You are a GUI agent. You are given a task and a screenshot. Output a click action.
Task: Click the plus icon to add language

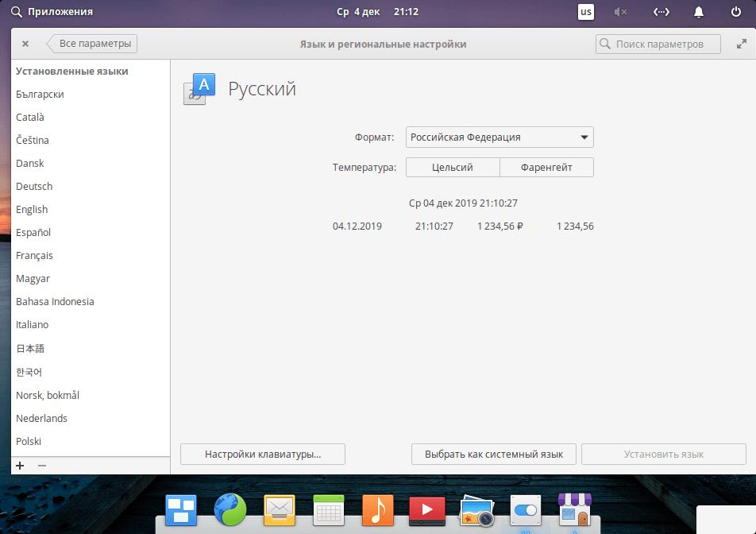click(x=20, y=466)
